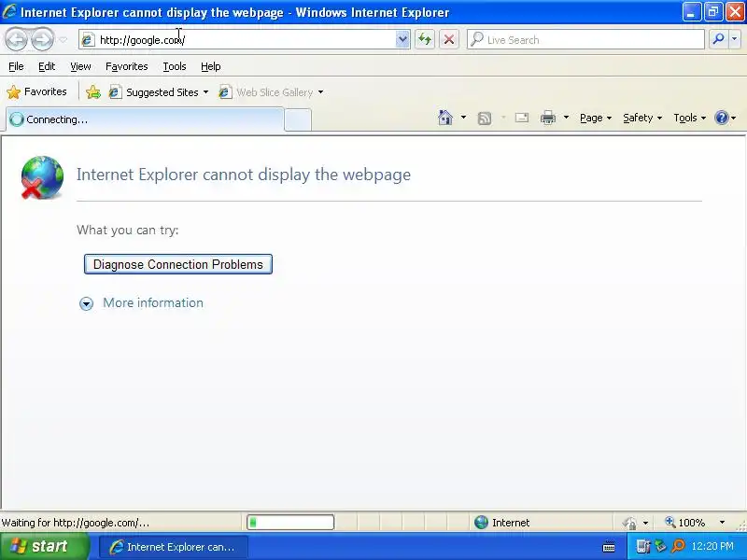Click the Protected Mode status icon
This screenshot has height=560, width=747.
[629, 523]
